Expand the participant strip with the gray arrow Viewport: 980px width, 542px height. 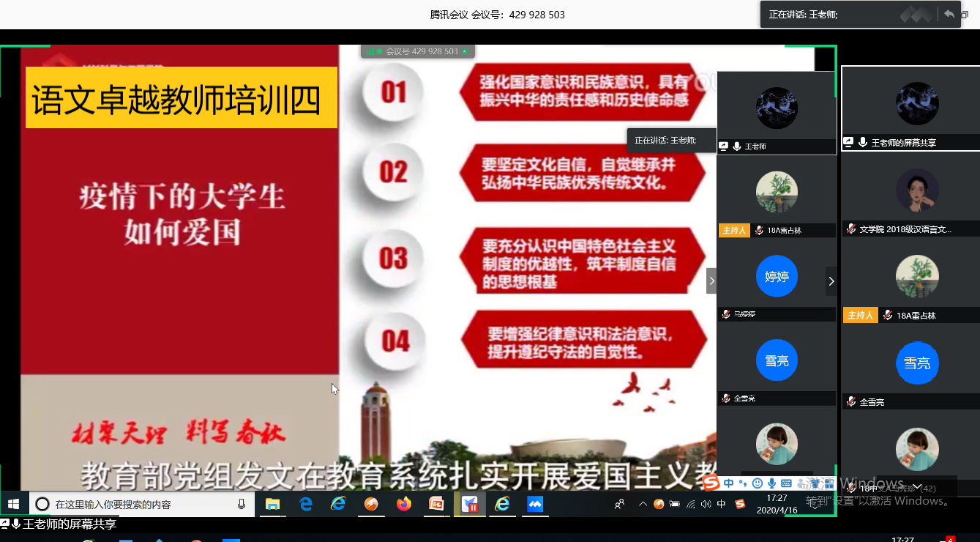(x=711, y=281)
